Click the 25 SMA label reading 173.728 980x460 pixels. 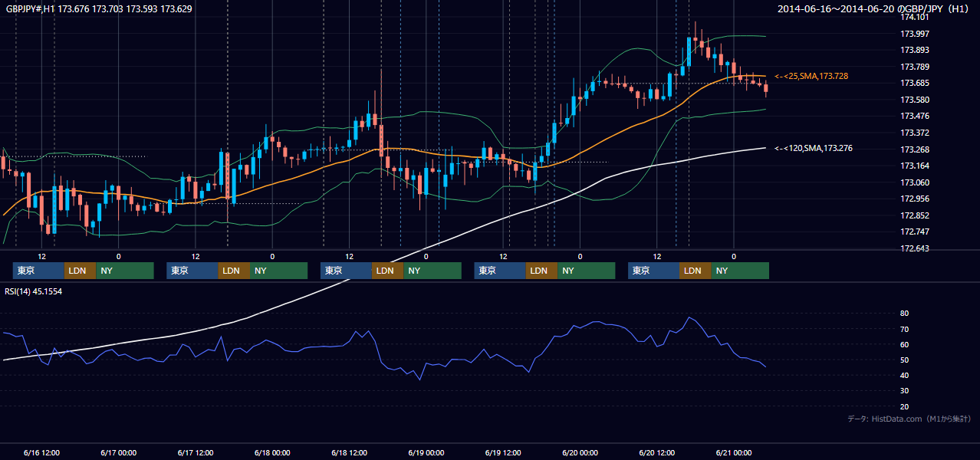[811, 76]
